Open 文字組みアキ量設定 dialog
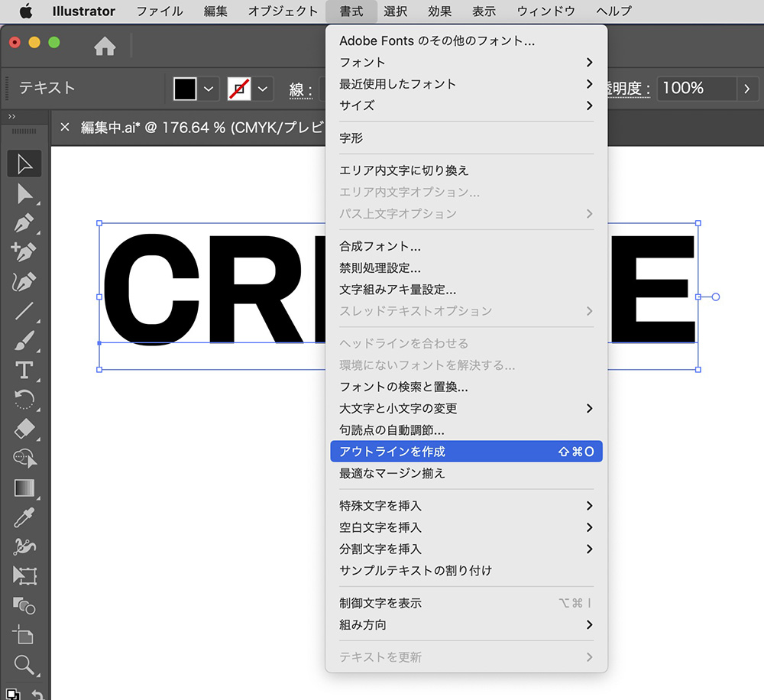The width and height of the screenshot is (764, 700). point(466,290)
